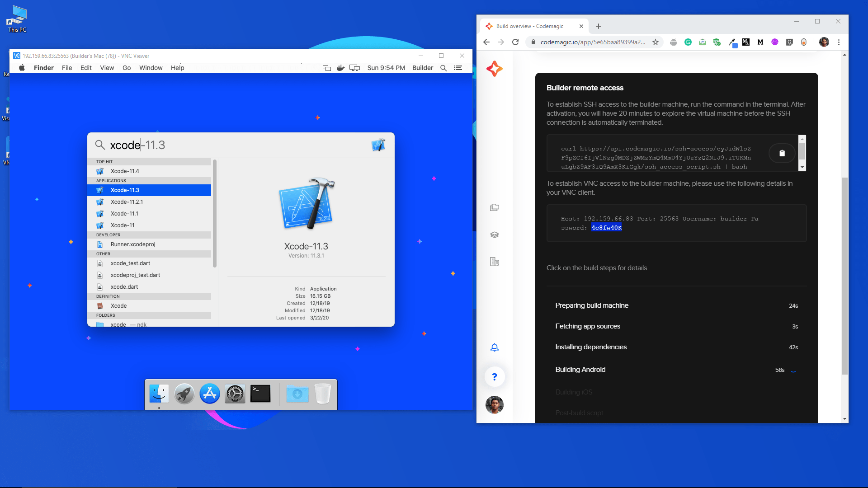The height and width of the screenshot is (488, 868).
Task: Click the Sun 9:54 PM clock
Action: [x=386, y=68]
